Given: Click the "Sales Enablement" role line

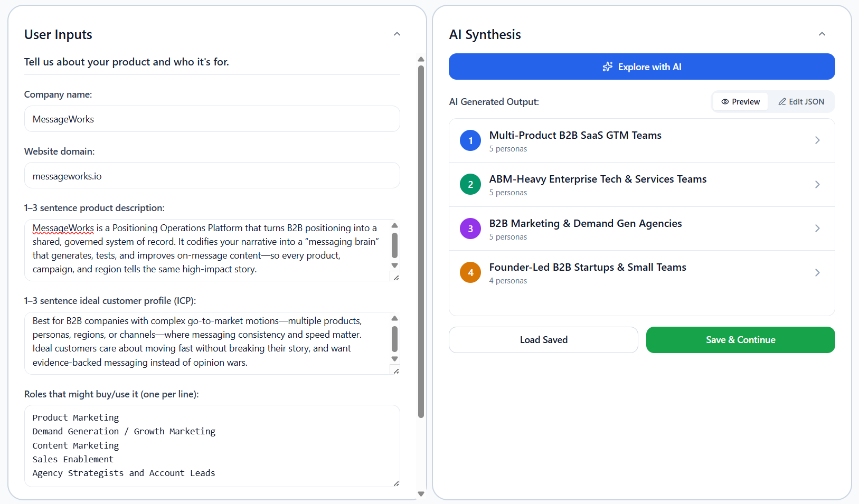Looking at the screenshot, I should click(73, 459).
